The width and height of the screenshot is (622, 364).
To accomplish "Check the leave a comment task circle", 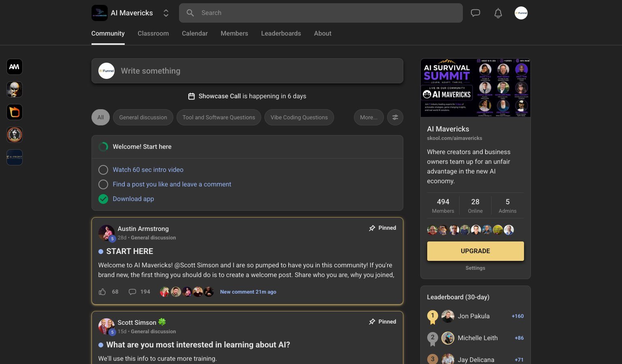I will 103,184.
